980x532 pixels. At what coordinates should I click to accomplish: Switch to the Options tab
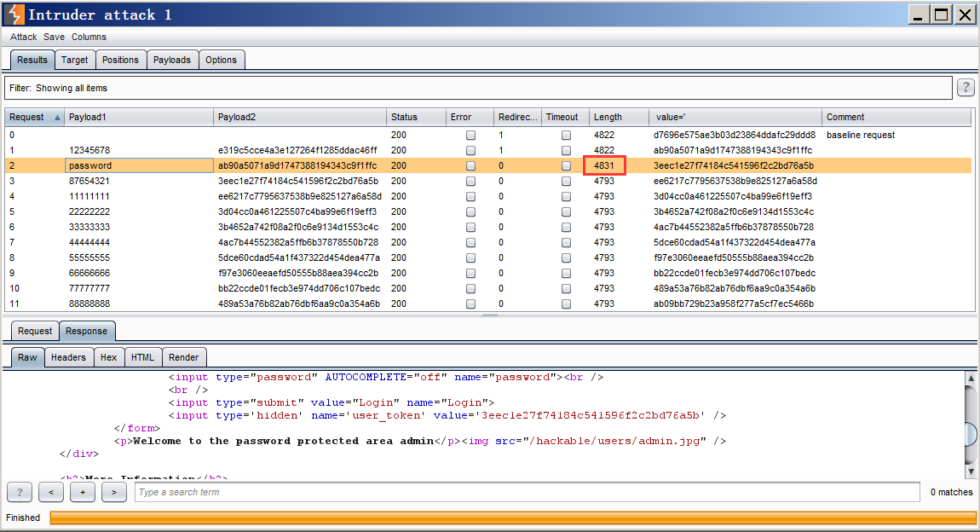pyautogui.click(x=222, y=60)
